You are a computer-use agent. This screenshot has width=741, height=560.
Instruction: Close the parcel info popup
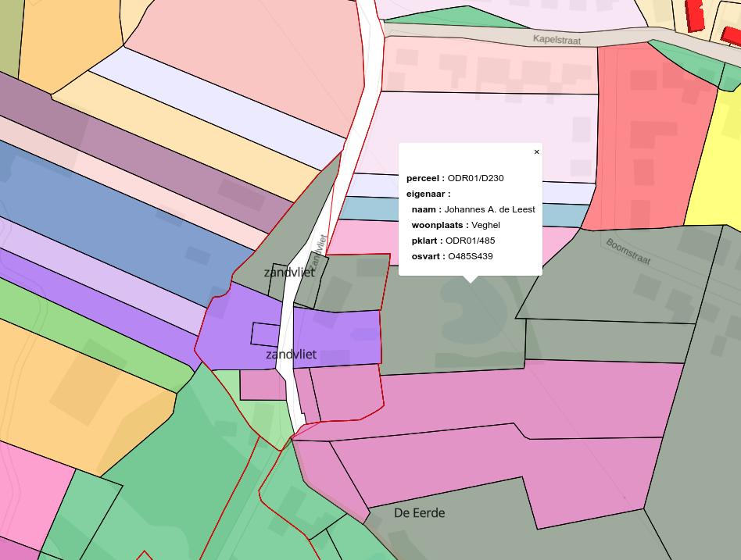tap(536, 152)
